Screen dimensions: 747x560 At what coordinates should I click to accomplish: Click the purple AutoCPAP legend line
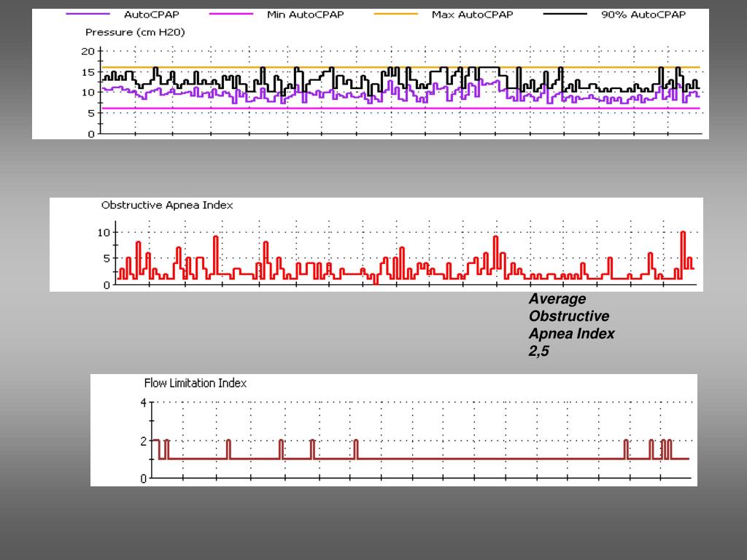(x=88, y=14)
